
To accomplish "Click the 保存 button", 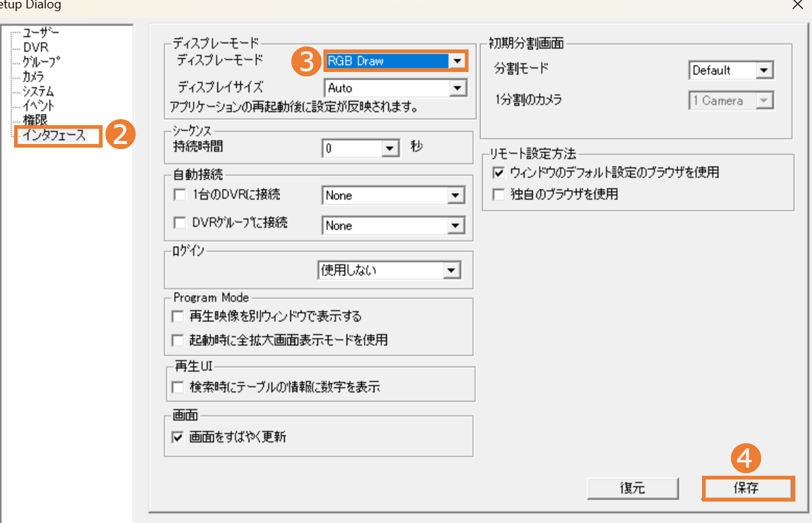I will pyautogui.click(x=747, y=488).
